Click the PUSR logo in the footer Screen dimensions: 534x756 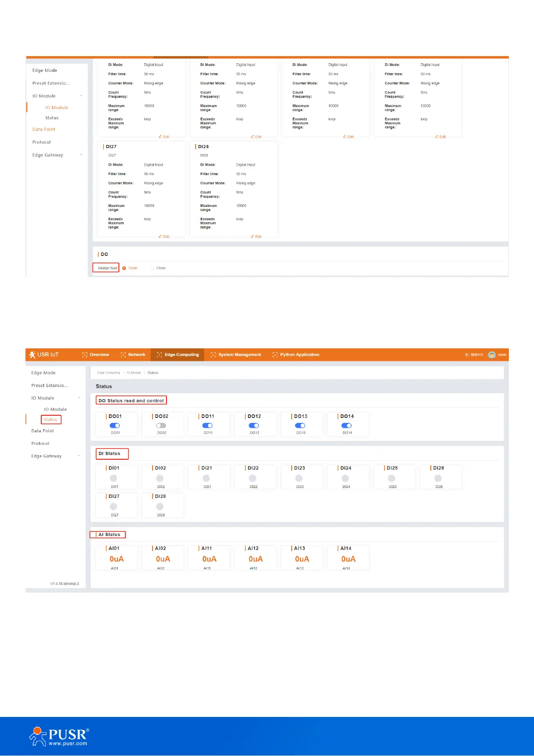tap(59, 737)
